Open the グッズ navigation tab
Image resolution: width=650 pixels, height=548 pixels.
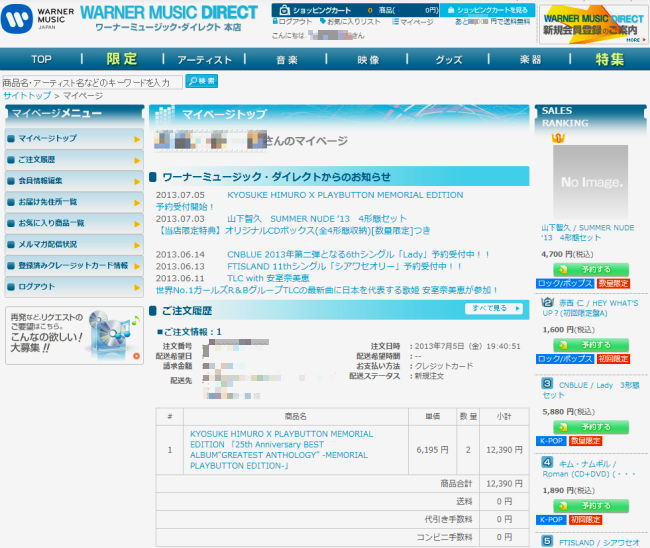coord(449,60)
